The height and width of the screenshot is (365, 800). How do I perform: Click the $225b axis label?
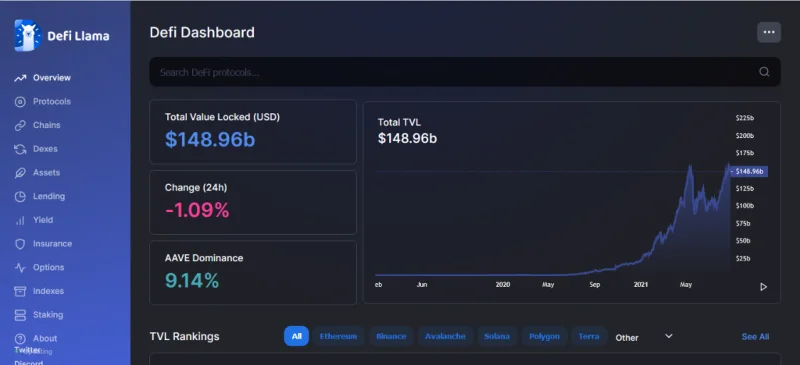pyautogui.click(x=745, y=118)
